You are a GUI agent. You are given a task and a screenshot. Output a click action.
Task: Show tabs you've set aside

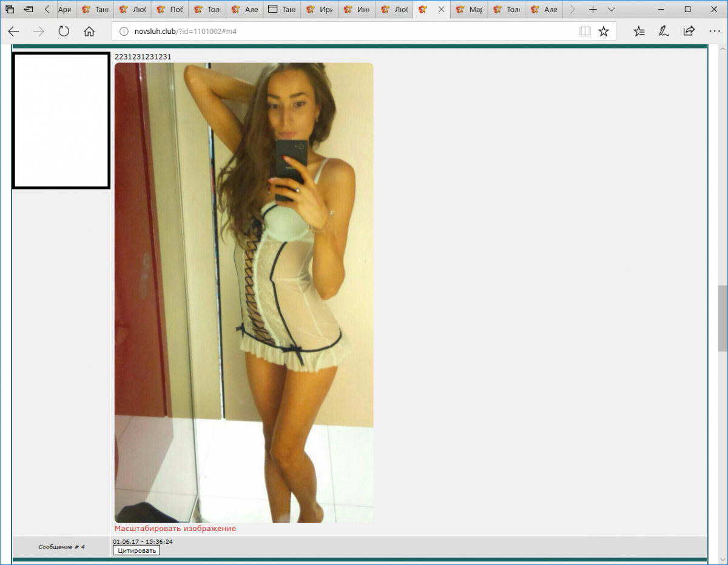(10, 10)
